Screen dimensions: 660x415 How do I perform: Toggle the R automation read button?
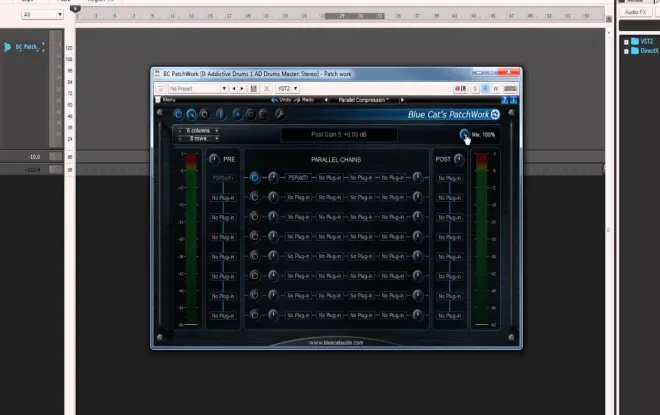click(485, 88)
